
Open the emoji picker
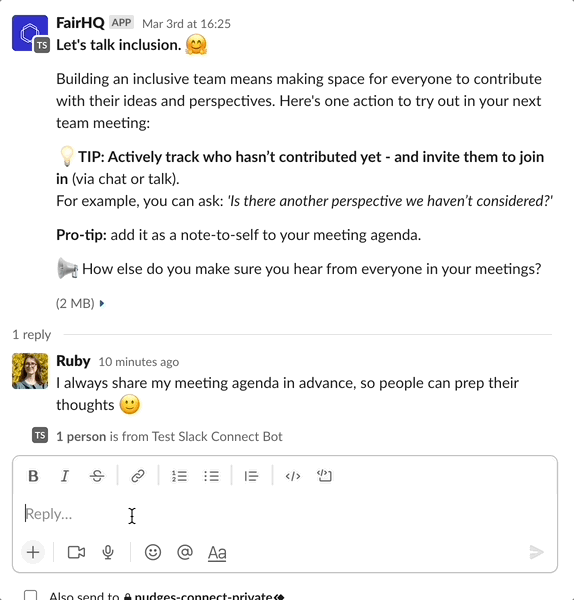click(153, 552)
